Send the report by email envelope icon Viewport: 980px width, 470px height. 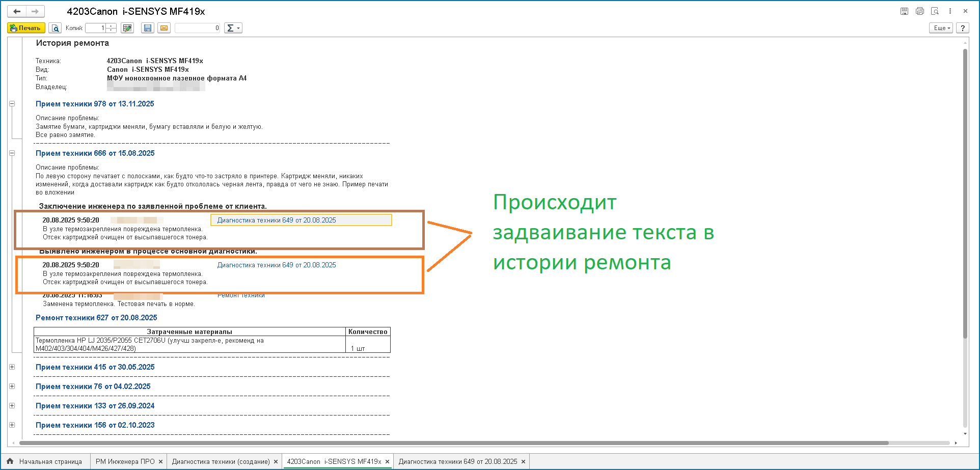[164, 28]
